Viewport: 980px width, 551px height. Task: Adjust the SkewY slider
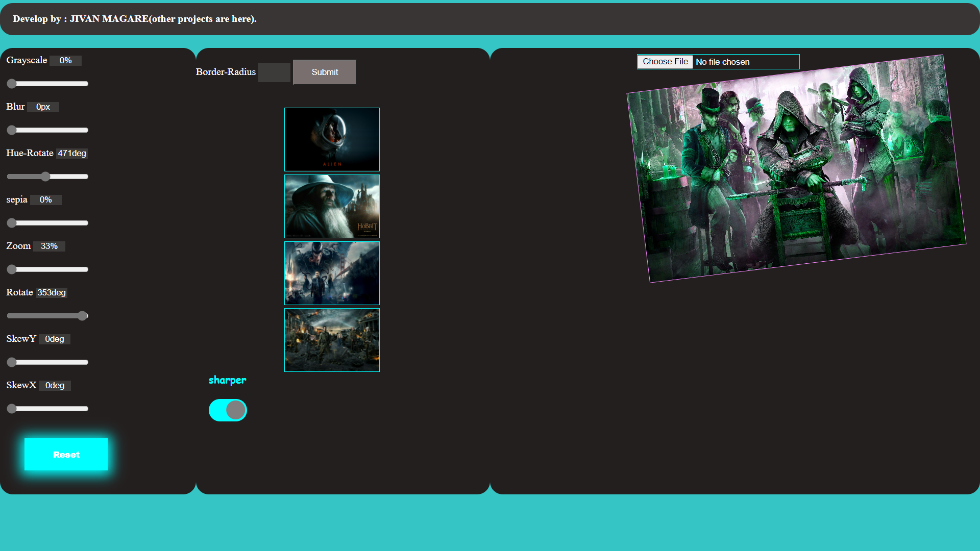coord(47,362)
